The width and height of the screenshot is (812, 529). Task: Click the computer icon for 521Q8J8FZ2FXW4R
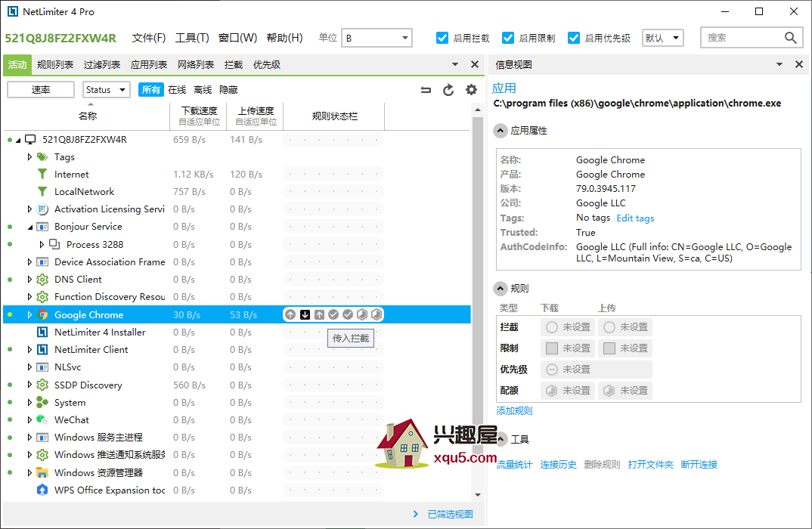(30, 139)
